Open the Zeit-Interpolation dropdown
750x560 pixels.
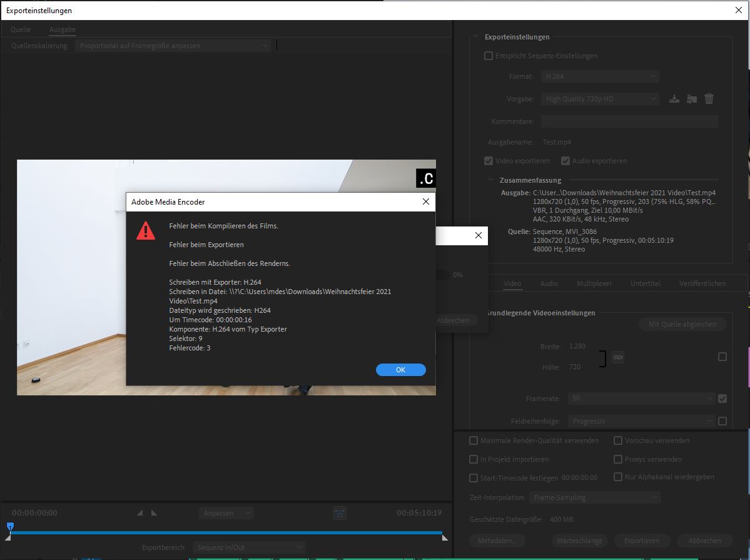[594, 497]
